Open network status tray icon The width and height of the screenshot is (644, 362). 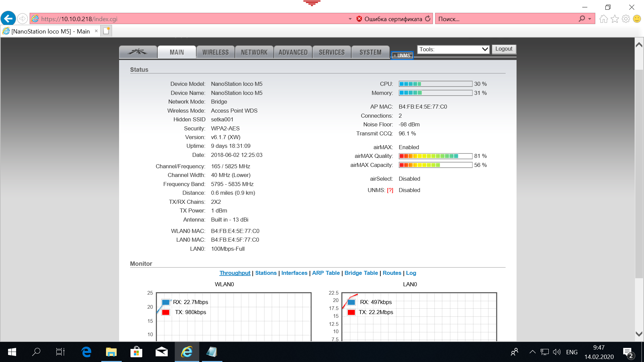tap(545, 352)
